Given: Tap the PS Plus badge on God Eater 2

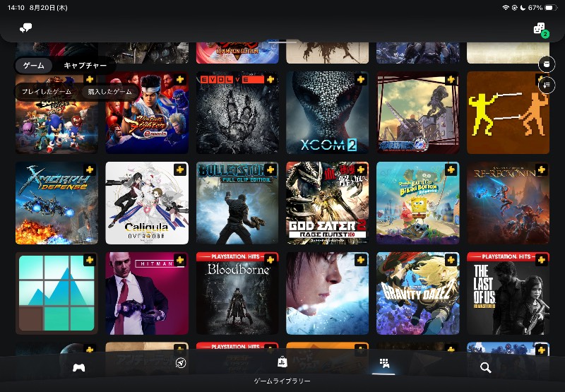Looking at the screenshot, I should pos(361,170).
